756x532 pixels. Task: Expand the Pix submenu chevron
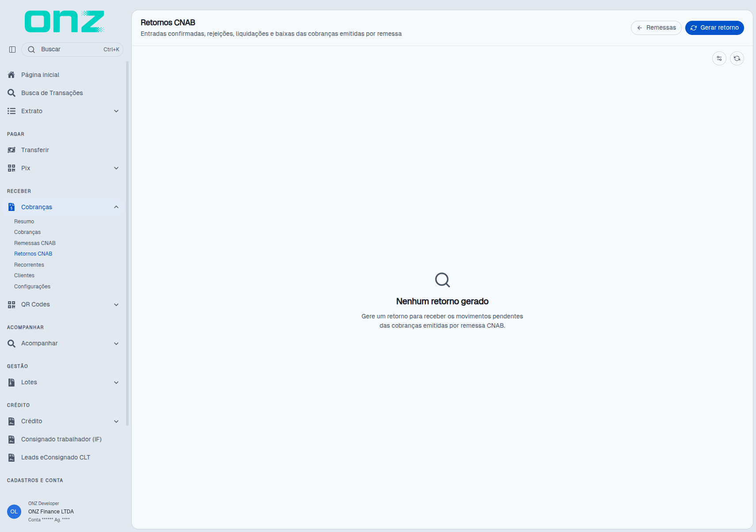[116, 168]
